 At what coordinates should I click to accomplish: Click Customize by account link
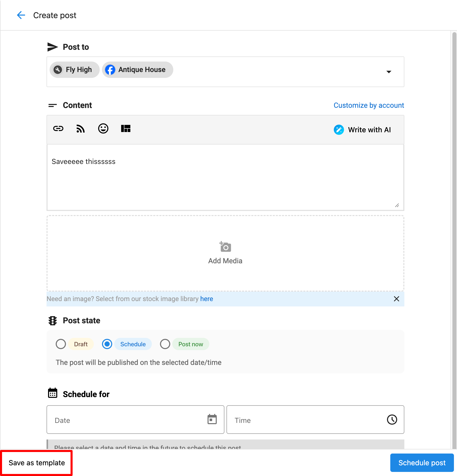[369, 105]
